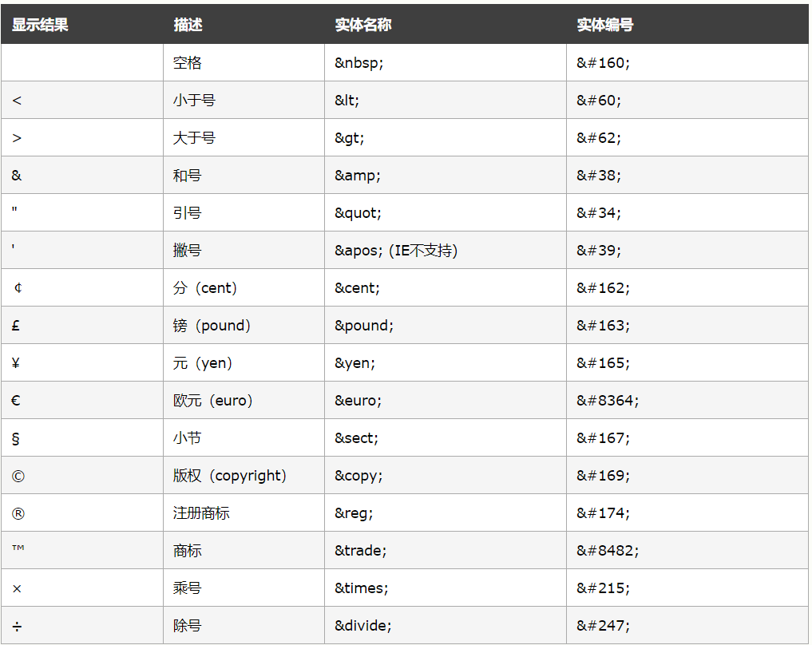Click the registered trademark ® symbol
Image resolution: width=812 pixels, height=645 pixels.
click(x=18, y=513)
